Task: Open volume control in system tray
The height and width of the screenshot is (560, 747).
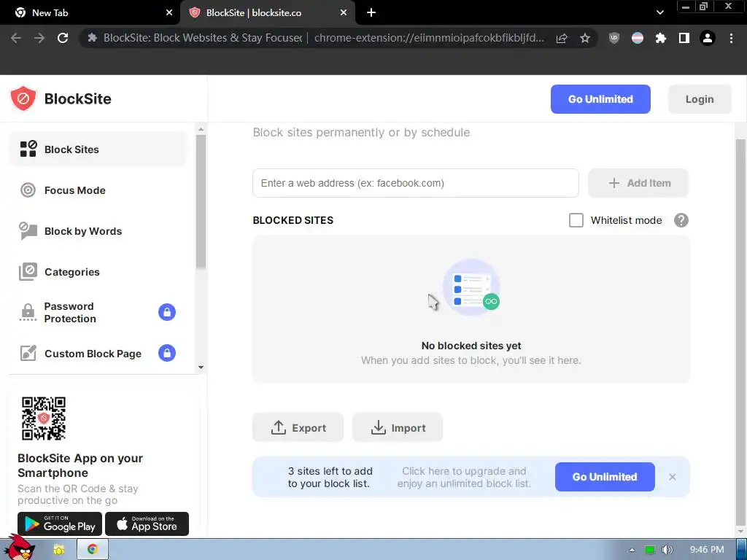Action: click(x=667, y=550)
